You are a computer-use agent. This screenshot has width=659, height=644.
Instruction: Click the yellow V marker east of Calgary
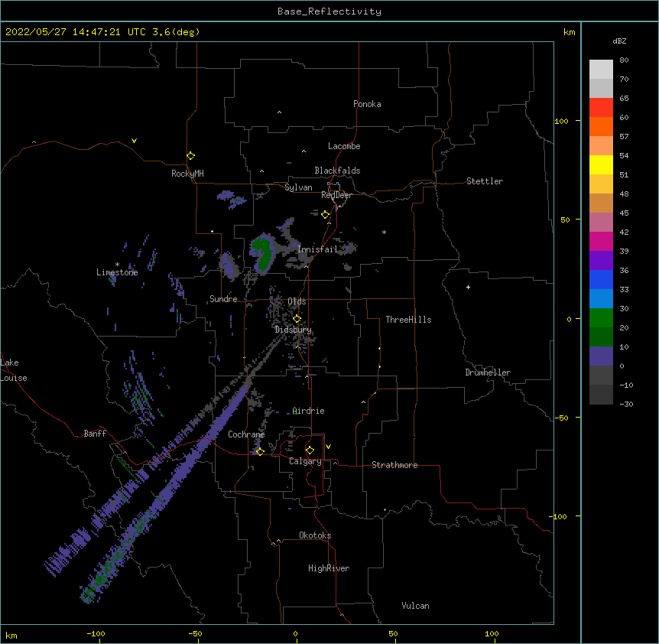[328, 447]
